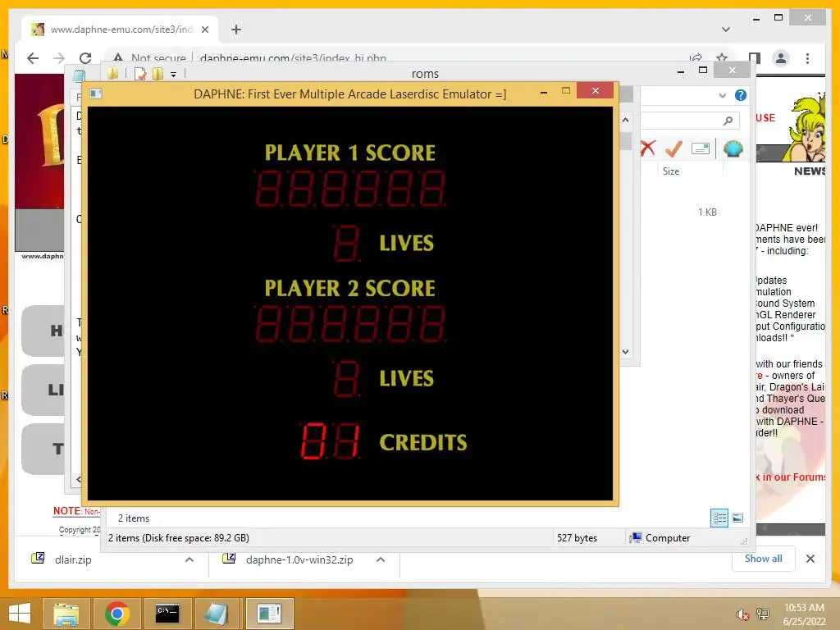Select the www.daphne-emu.com browser tab
Image resolution: width=840 pixels, height=630 pixels.
coord(121,30)
